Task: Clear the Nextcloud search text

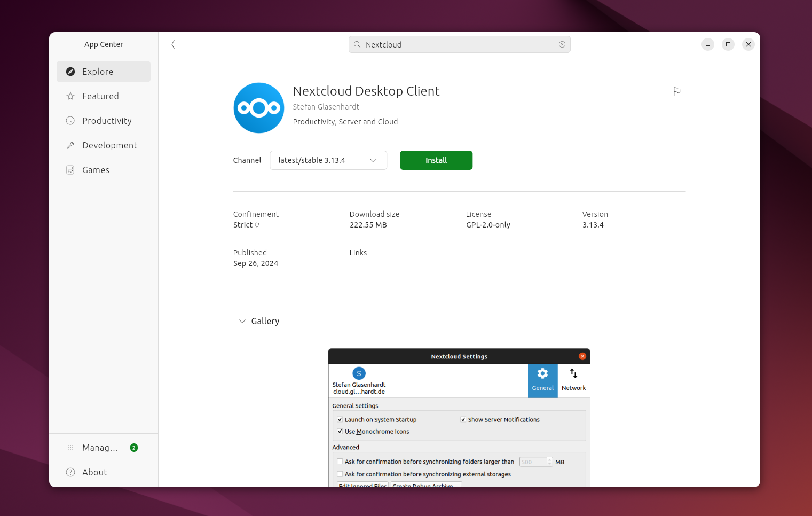Action: pos(562,44)
